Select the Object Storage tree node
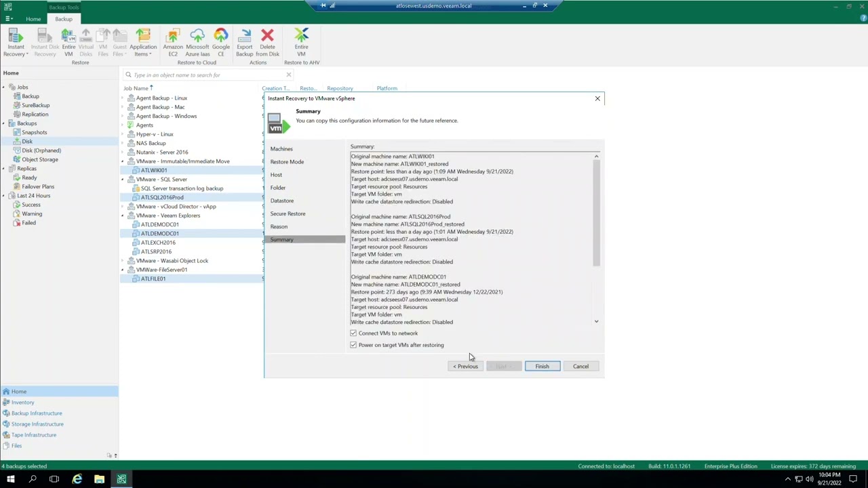This screenshot has height=488, width=868. click(40, 159)
